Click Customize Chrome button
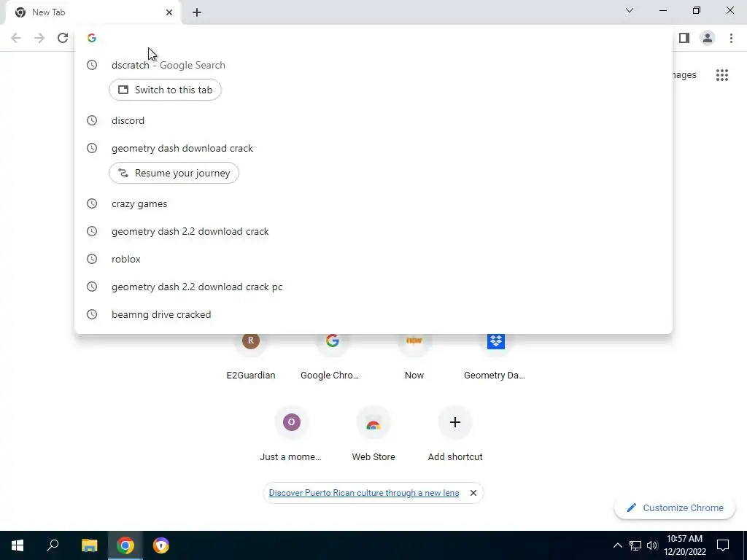 point(675,507)
